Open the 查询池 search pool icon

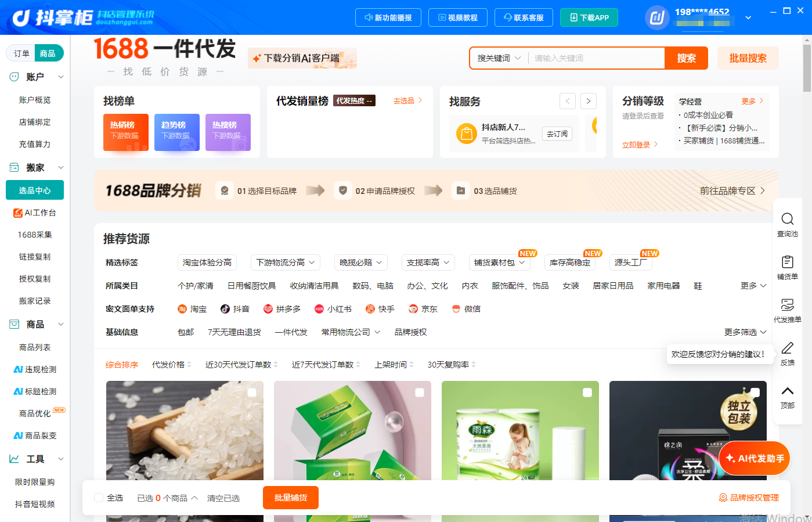[x=788, y=219]
